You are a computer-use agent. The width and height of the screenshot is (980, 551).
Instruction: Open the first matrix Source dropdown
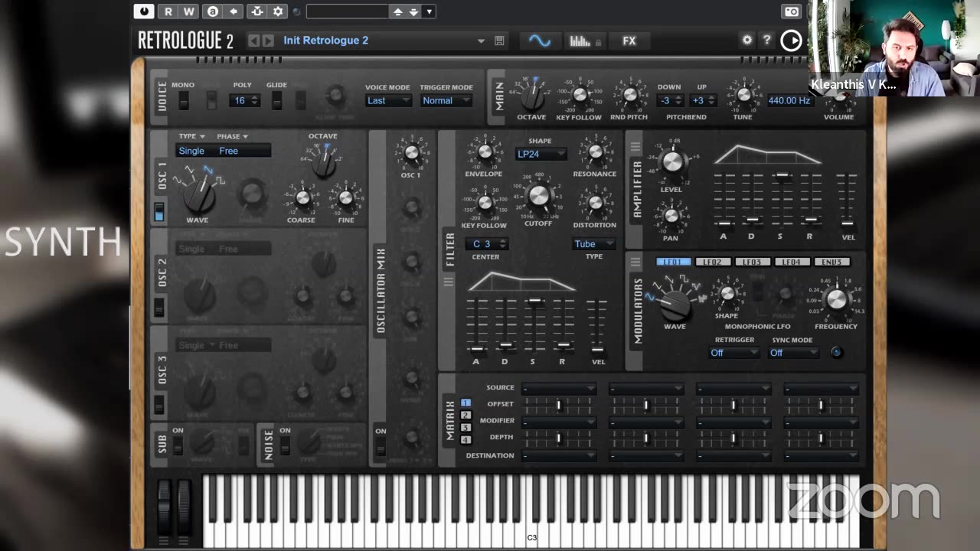tap(559, 389)
